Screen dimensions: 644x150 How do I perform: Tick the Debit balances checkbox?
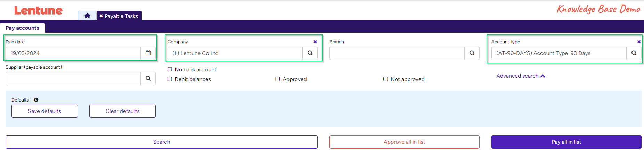pyautogui.click(x=170, y=79)
